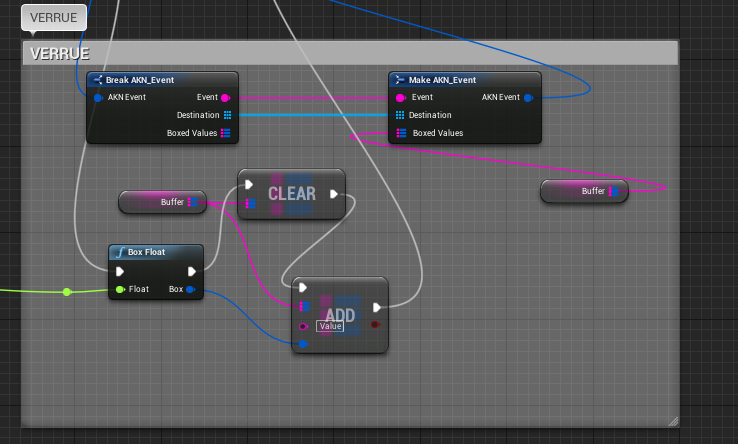738x444 pixels.
Task: Click the CLEAR node's output execution pin
Action: pos(334,194)
